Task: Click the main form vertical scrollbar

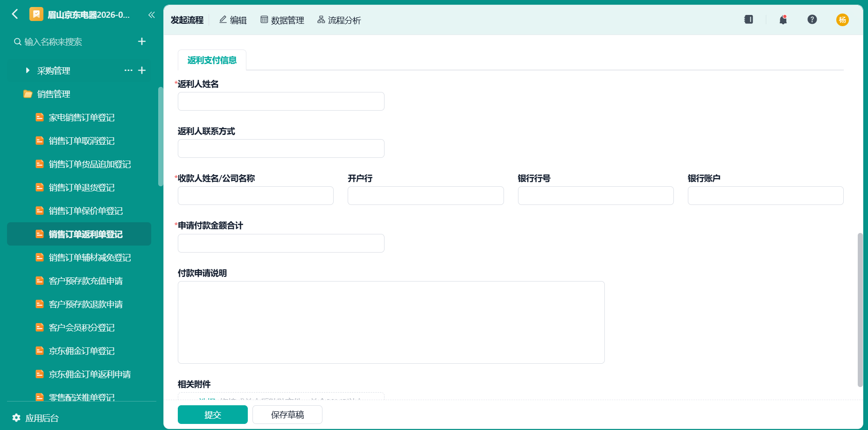Action: pos(860,310)
